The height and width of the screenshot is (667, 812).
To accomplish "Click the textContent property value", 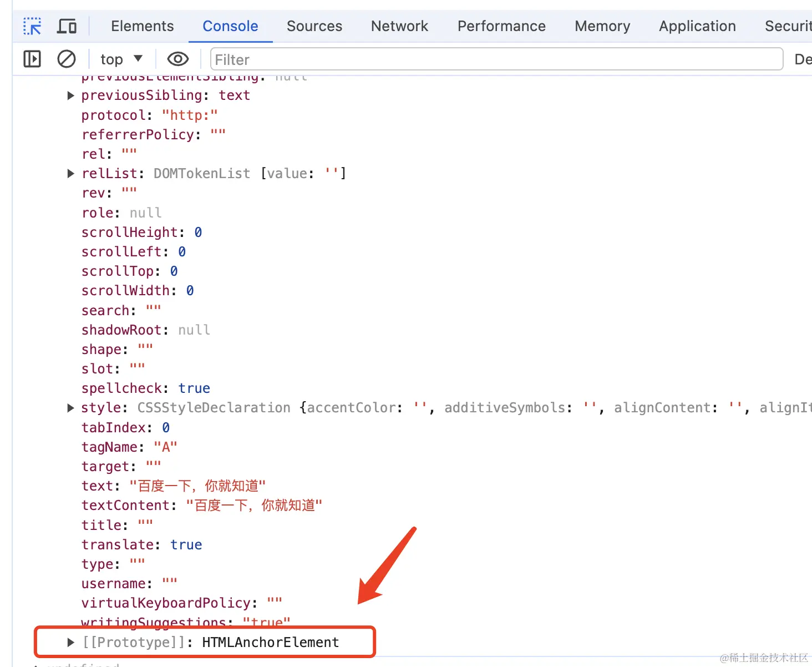I will 254,505.
